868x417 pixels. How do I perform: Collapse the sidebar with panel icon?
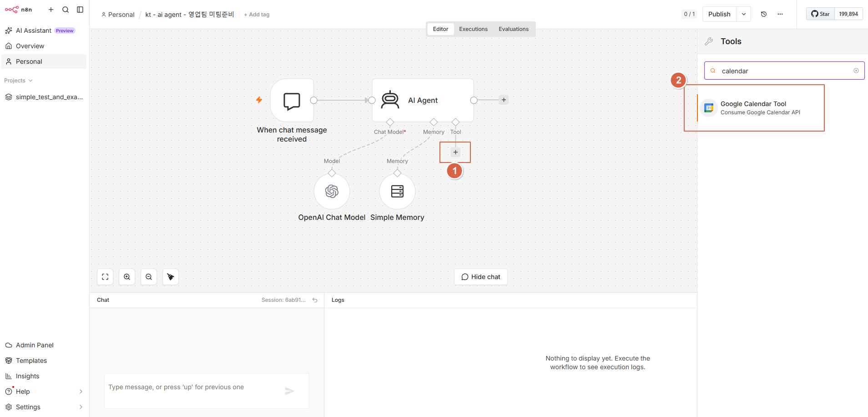(80, 10)
